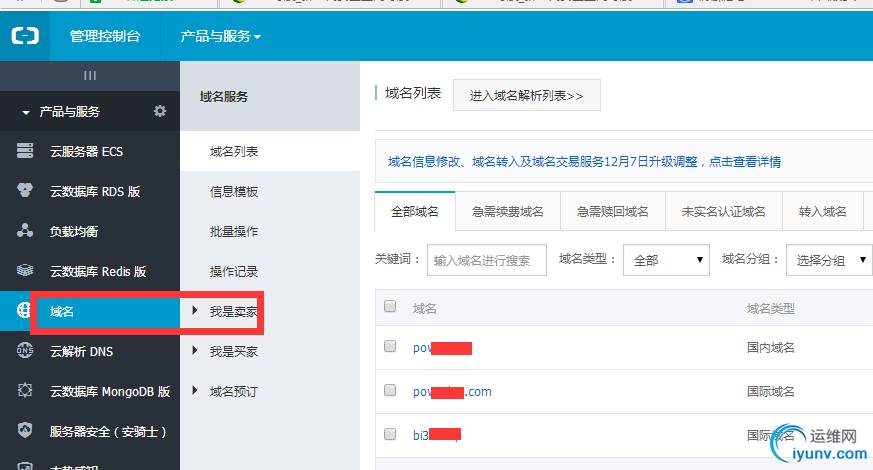The height and width of the screenshot is (470, 873).
Task: Switch to 急需赎回域名 tab
Action: (612, 212)
